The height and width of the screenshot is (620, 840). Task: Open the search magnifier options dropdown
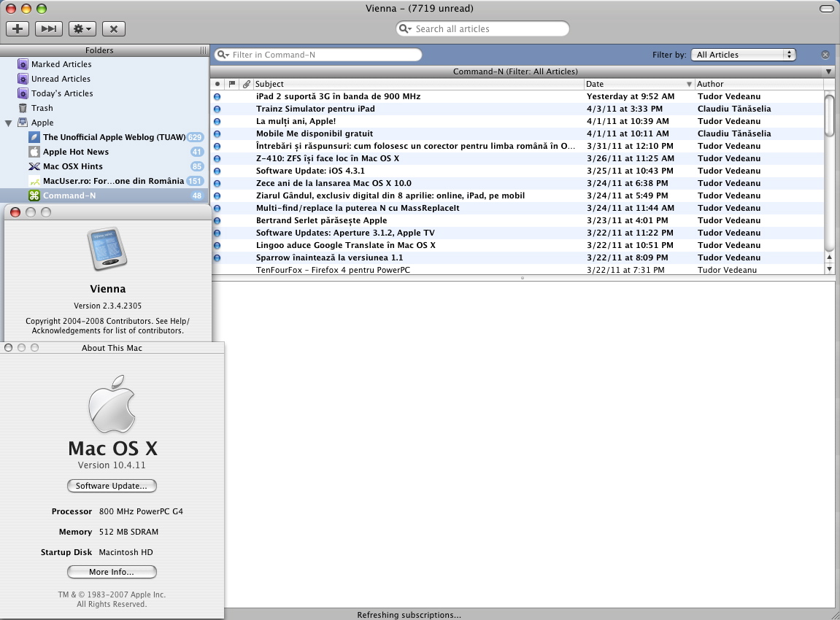(x=406, y=29)
